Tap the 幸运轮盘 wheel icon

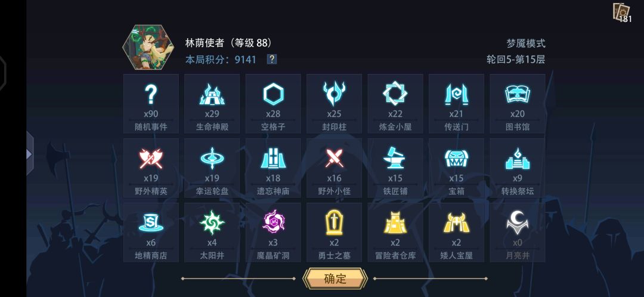click(212, 159)
